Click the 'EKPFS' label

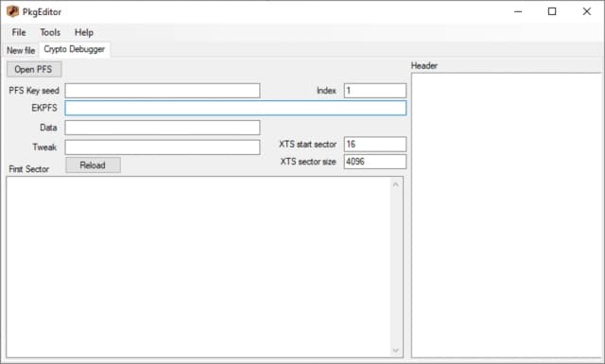(44, 108)
